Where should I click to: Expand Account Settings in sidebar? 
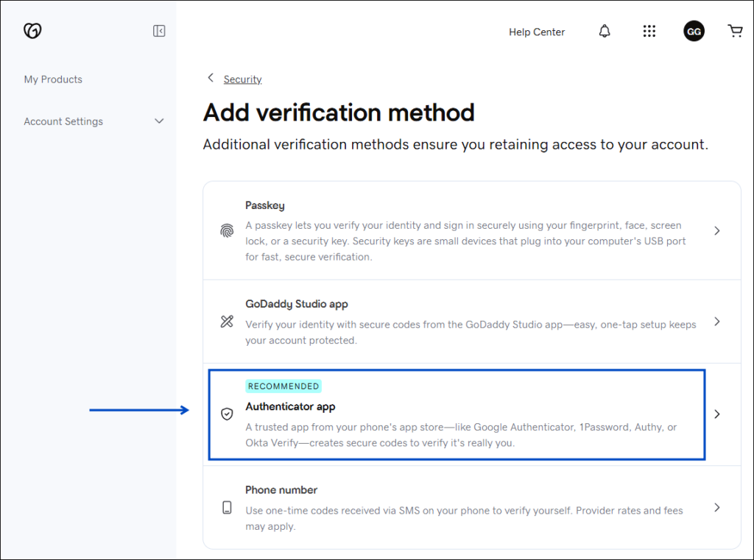coord(159,121)
